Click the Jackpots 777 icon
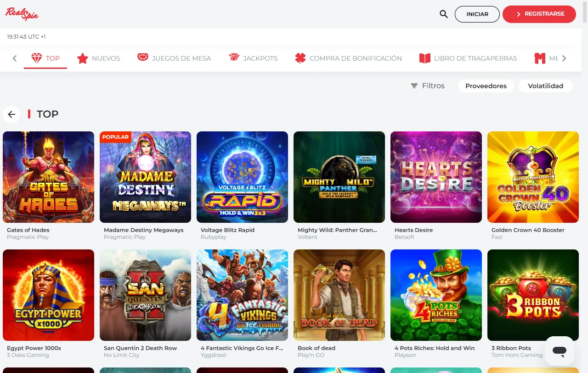 [x=234, y=58]
